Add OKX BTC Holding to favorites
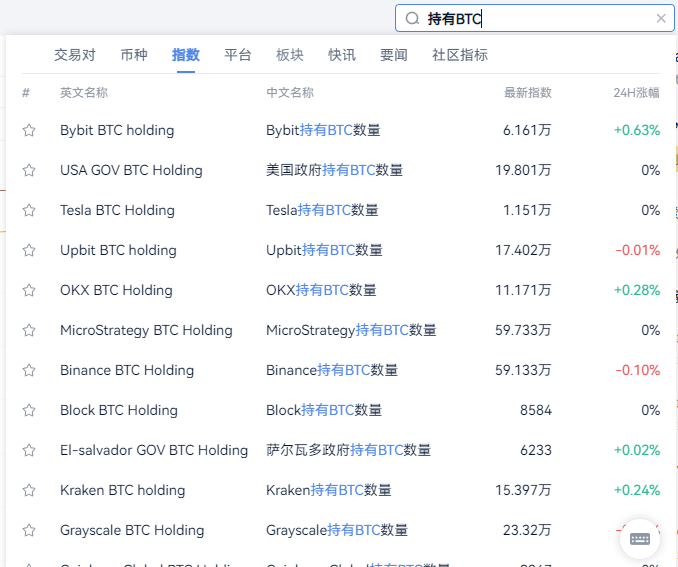This screenshot has height=567, width=678. click(29, 290)
